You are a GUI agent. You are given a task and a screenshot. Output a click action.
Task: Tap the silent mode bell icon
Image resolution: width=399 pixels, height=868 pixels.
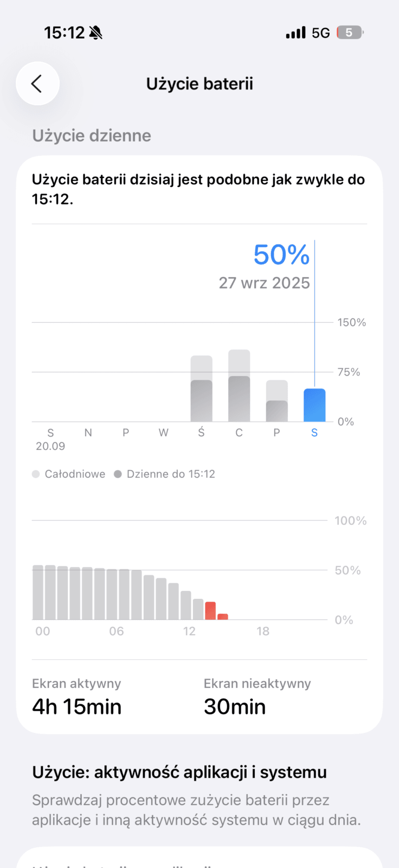click(x=95, y=33)
